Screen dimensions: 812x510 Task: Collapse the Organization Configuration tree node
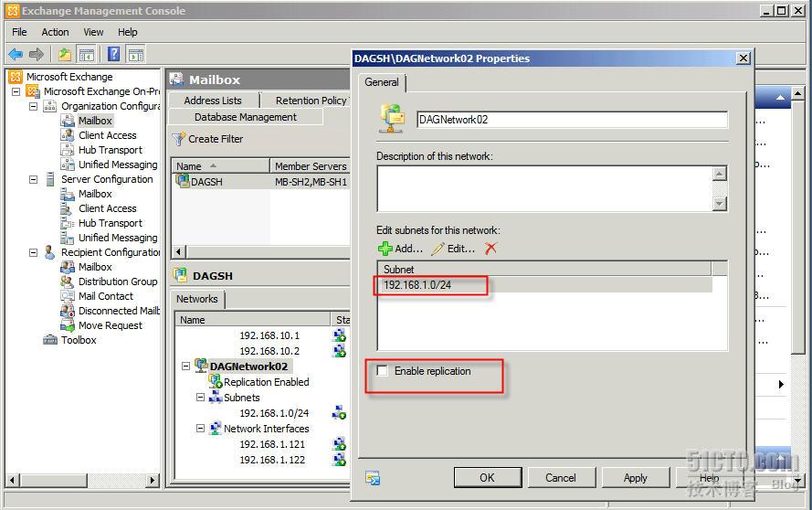[x=33, y=106]
